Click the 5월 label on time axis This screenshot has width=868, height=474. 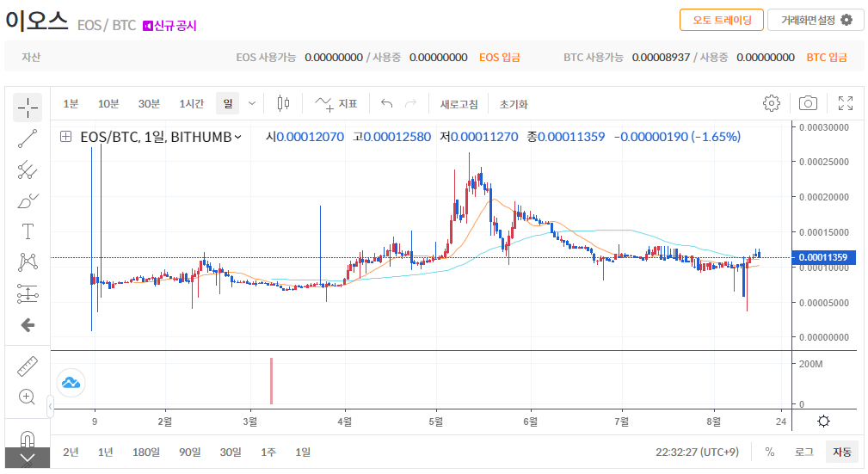pos(435,422)
